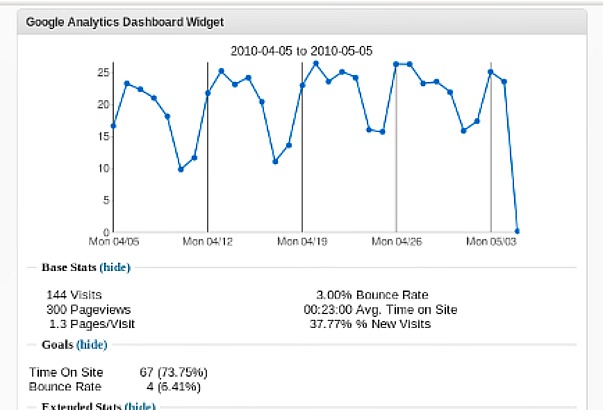Click the 'Time On Site' goal label

66,372
